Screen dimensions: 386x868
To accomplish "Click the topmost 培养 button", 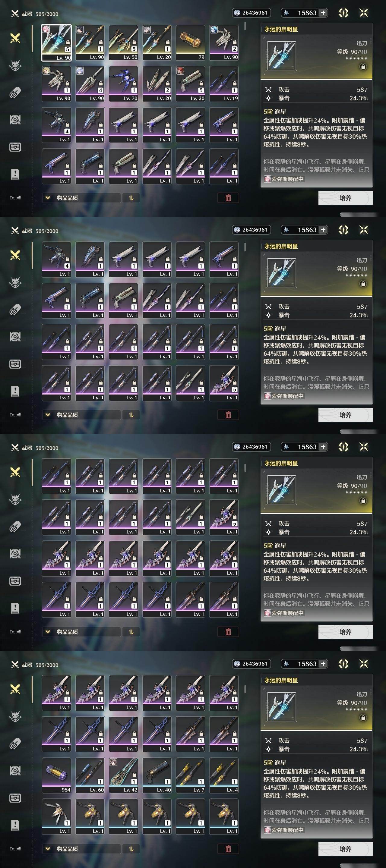I will (345, 198).
